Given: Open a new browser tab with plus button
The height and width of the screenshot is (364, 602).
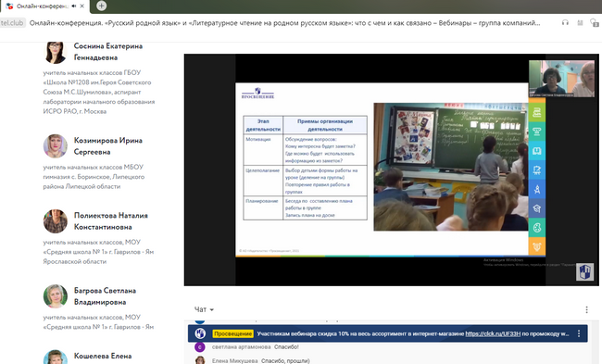Looking at the screenshot, I should coord(101,6).
